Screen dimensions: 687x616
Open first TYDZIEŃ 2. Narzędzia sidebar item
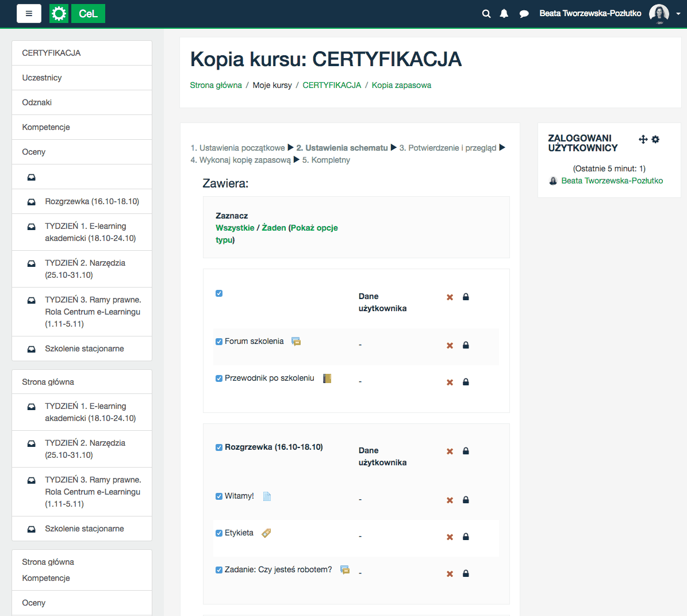[x=82, y=269]
